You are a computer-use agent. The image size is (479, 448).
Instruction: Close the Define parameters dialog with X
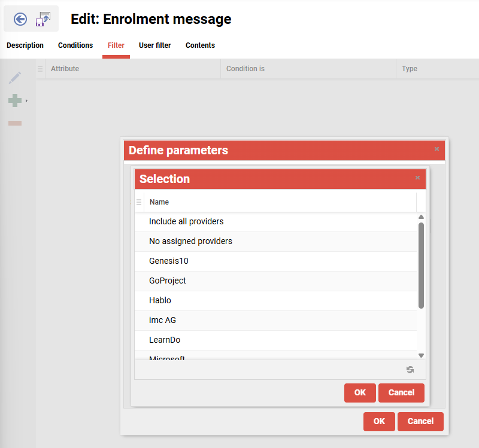436,149
